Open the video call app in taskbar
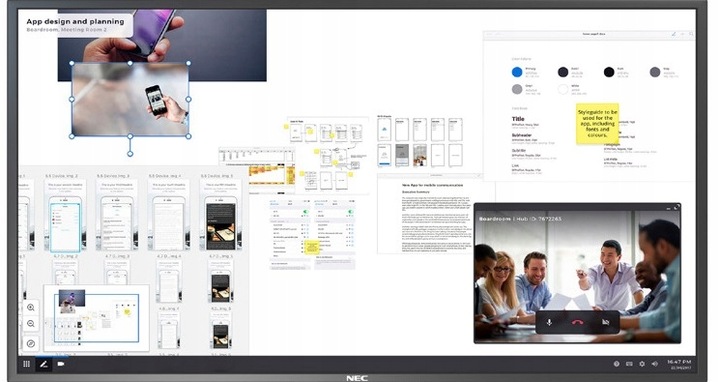Screen dimensions: 720x382 (61, 364)
